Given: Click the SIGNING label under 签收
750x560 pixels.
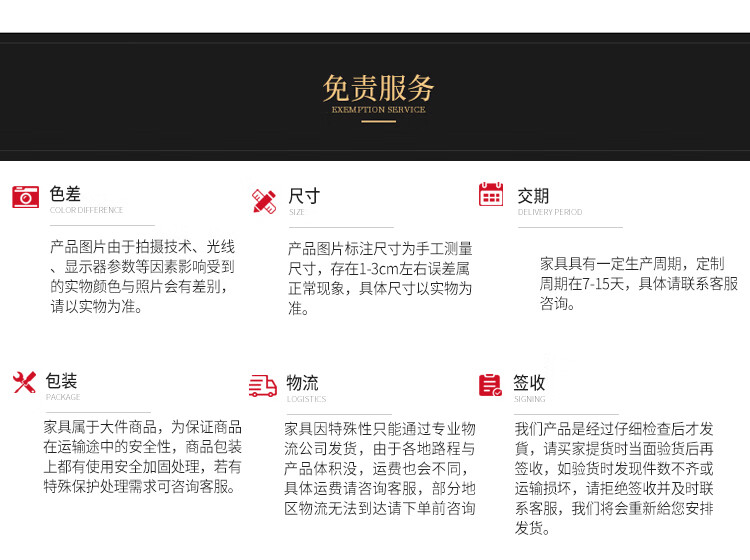Looking at the screenshot, I should point(529,399).
